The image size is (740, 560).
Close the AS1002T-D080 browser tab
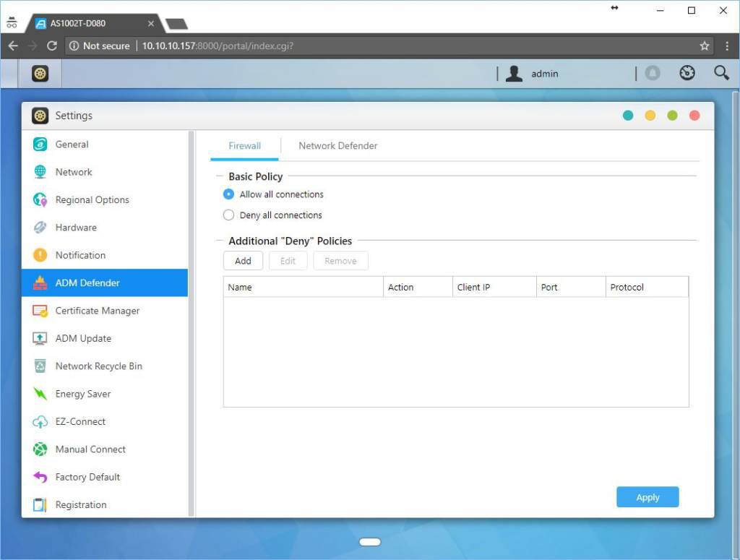151,24
